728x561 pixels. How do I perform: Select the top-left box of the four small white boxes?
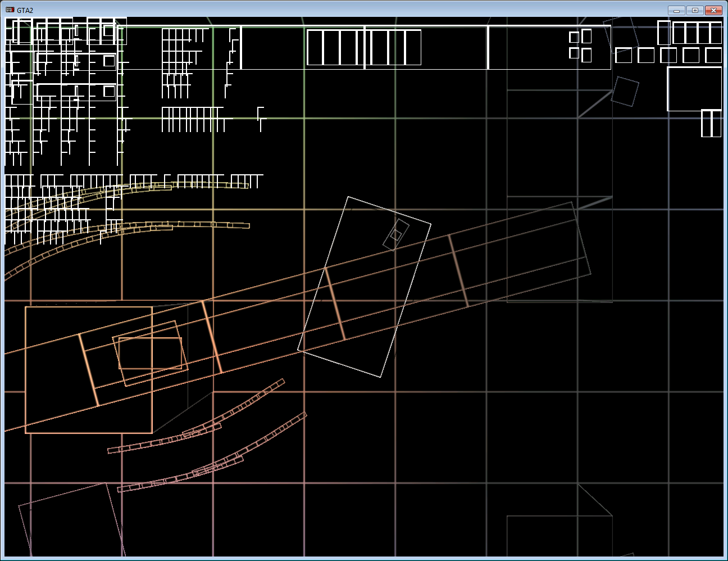click(574, 37)
